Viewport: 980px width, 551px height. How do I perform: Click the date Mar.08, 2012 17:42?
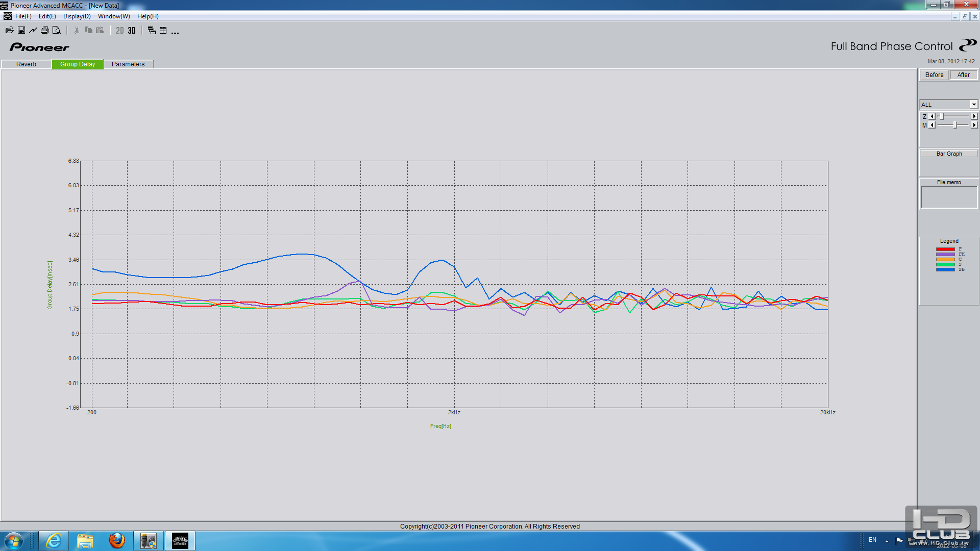coord(951,61)
